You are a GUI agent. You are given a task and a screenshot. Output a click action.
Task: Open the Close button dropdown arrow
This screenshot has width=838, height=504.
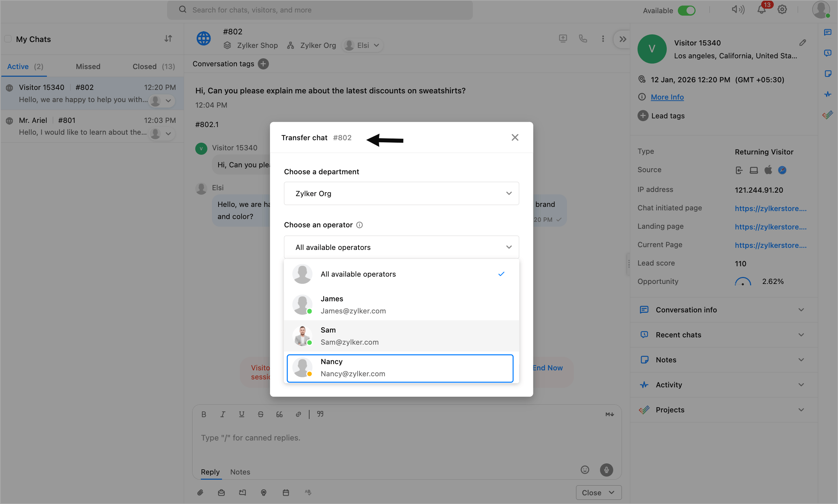point(612,493)
